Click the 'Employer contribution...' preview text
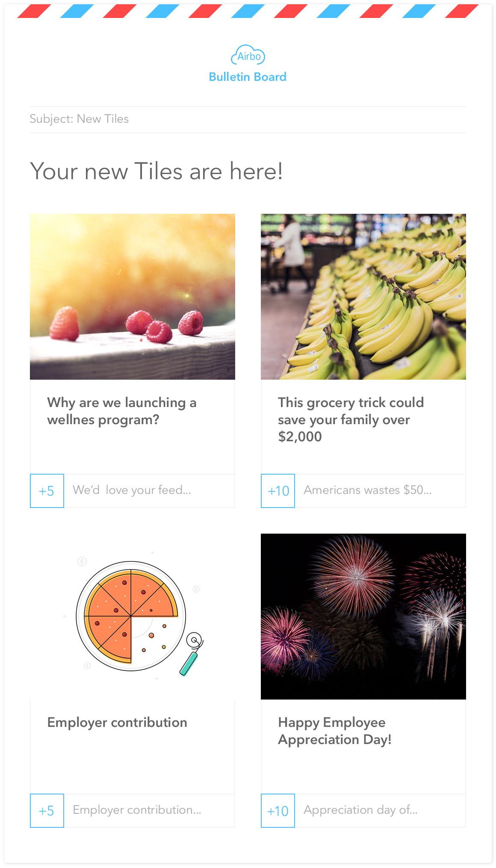The width and height of the screenshot is (496, 868). click(x=137, y=810)
